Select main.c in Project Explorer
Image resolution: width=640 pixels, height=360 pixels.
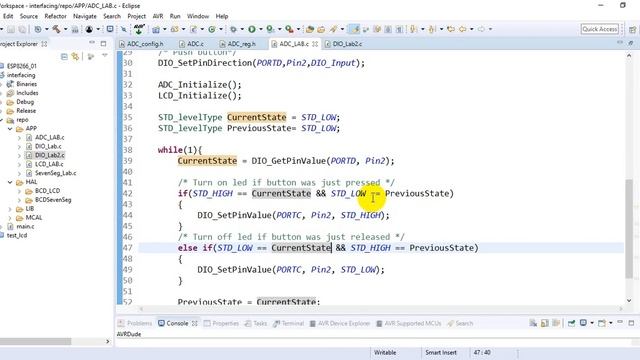click(25, 227)
